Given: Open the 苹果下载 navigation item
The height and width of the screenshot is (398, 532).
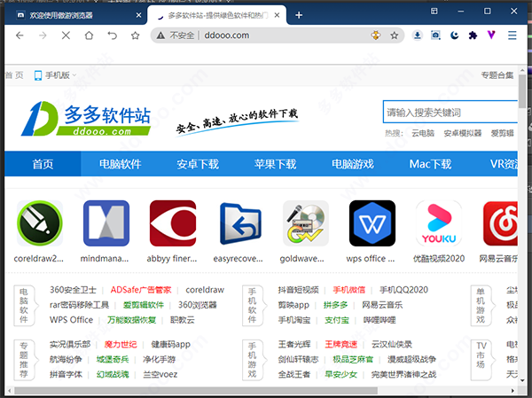Looking at the screenshot, I should pos(275,164).
